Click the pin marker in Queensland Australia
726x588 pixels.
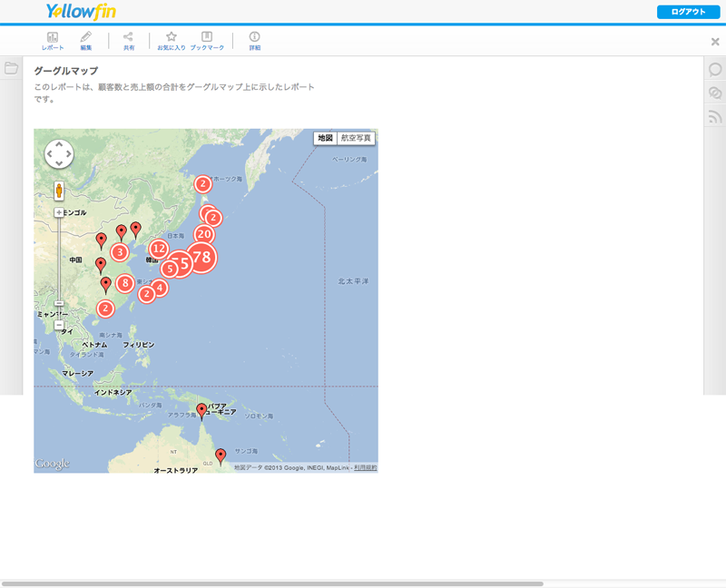click(x=221, y=456)
